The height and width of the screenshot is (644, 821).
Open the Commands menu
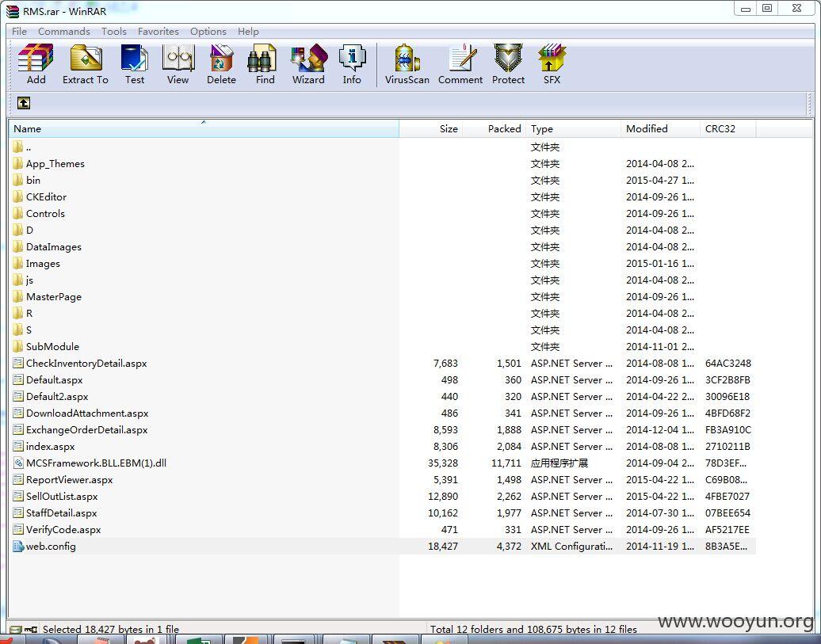pos(64,32)
